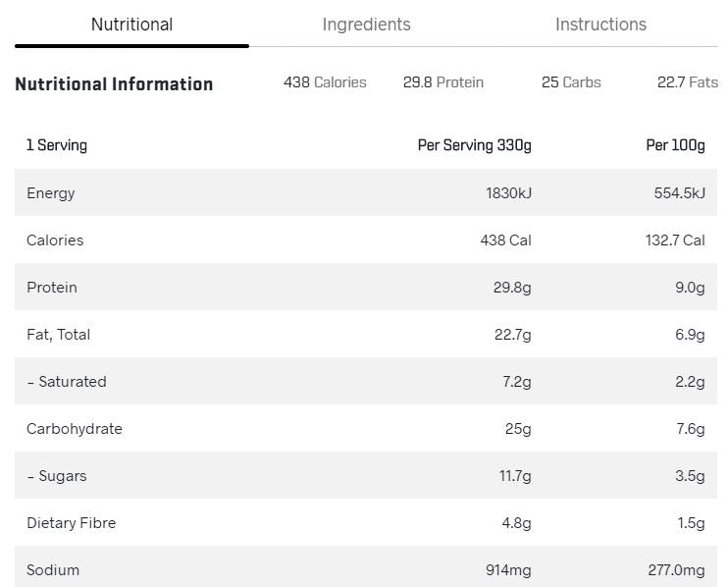Open the Instructions tab
Viewport: 728px width, 587px height.
[x=600, y=25]
